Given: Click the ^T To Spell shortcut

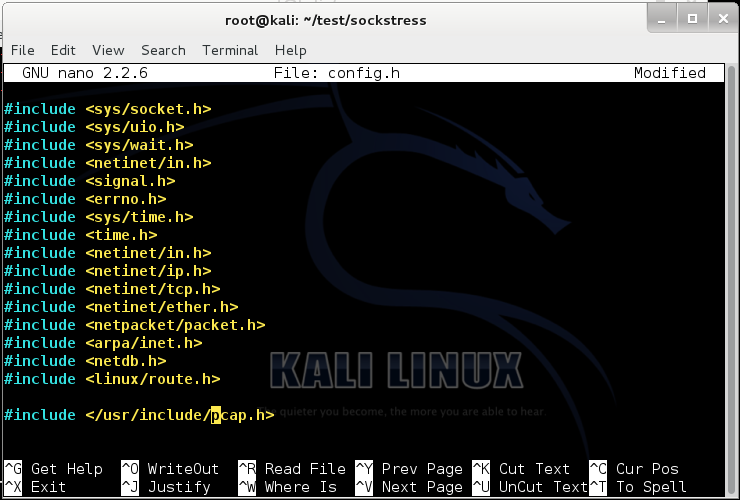Looking at the screenshot, I should [x=638, y=487].
